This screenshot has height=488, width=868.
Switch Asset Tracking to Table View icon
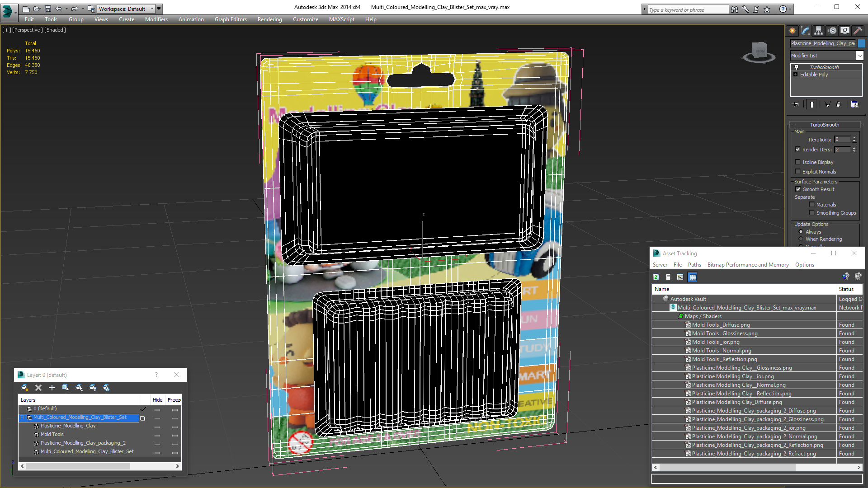click(693, 277)
